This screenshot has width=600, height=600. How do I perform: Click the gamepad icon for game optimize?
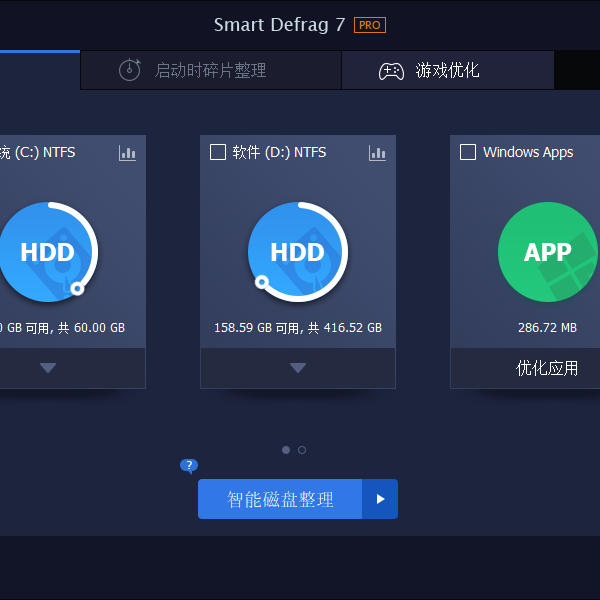[391, 71]
